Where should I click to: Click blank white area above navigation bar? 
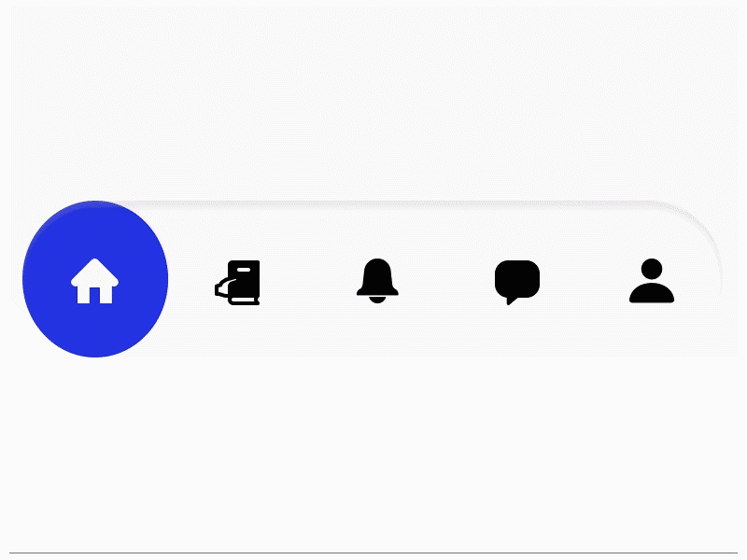[x=373, y=100]
